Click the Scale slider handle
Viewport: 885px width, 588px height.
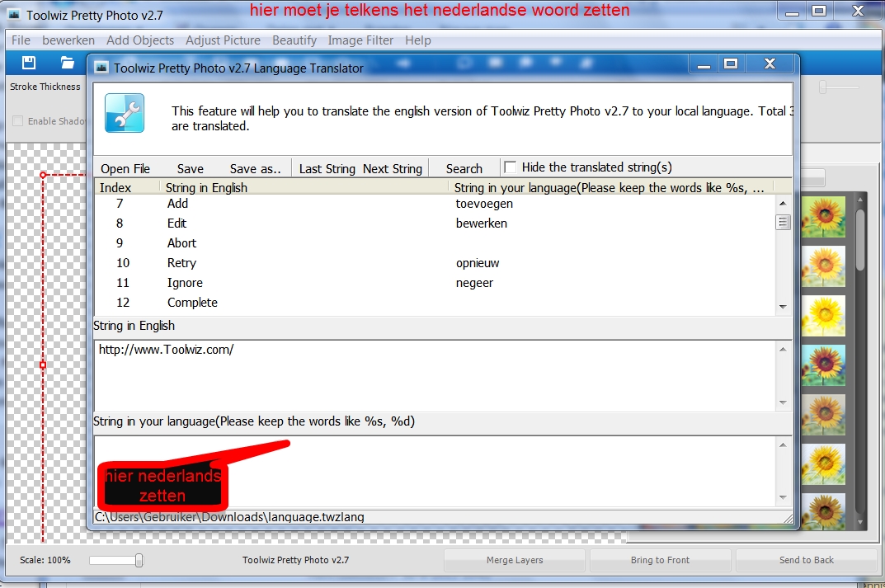coord(139,560)
